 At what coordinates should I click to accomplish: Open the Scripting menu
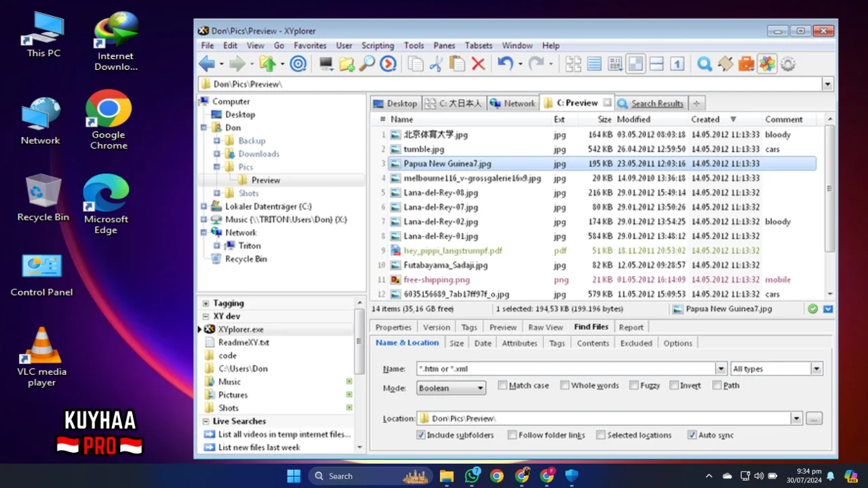tap(378, 45)
